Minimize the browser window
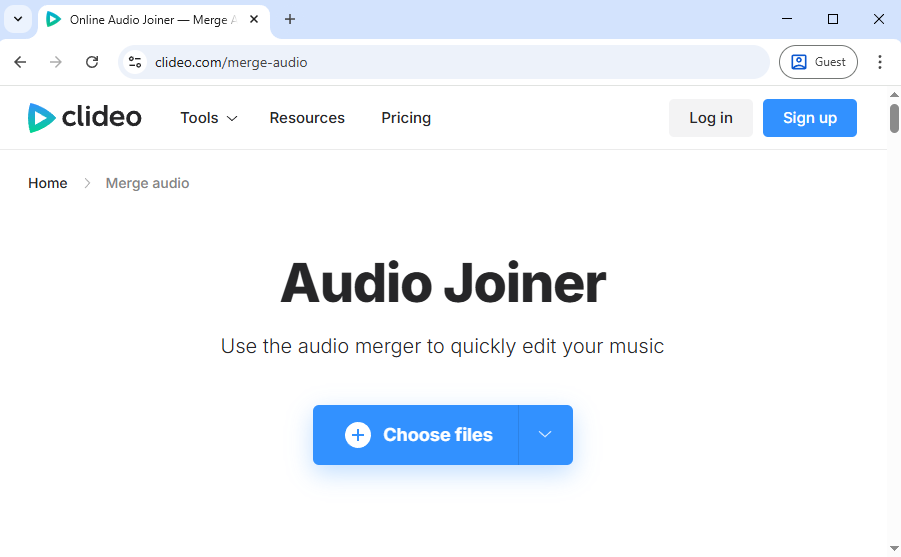The image size is (901, 557). click(x=787, y=19)
